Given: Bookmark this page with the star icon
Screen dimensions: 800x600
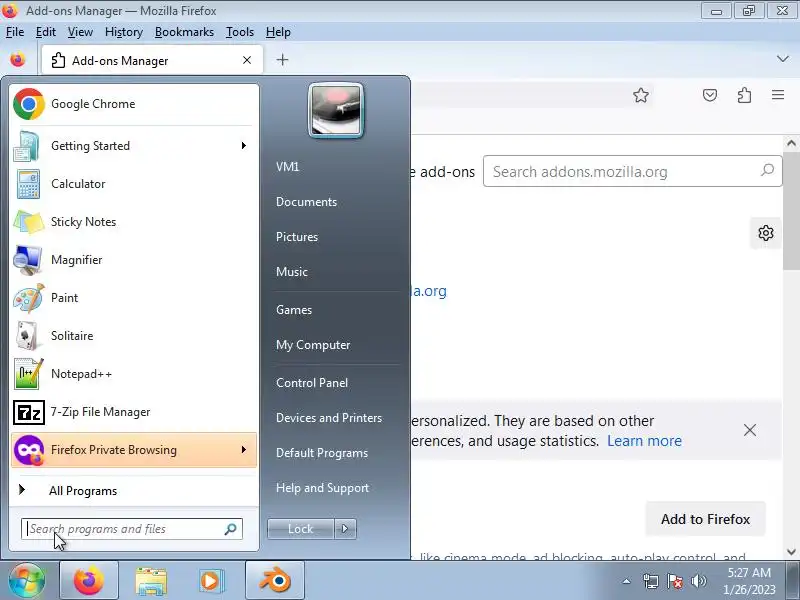Looking at the screenshot, I should point(641,95).
